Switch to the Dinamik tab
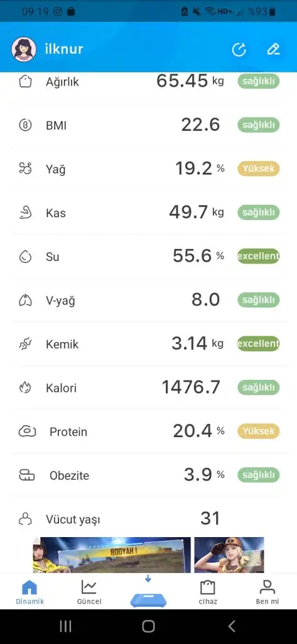 click(x=30, y=592)
